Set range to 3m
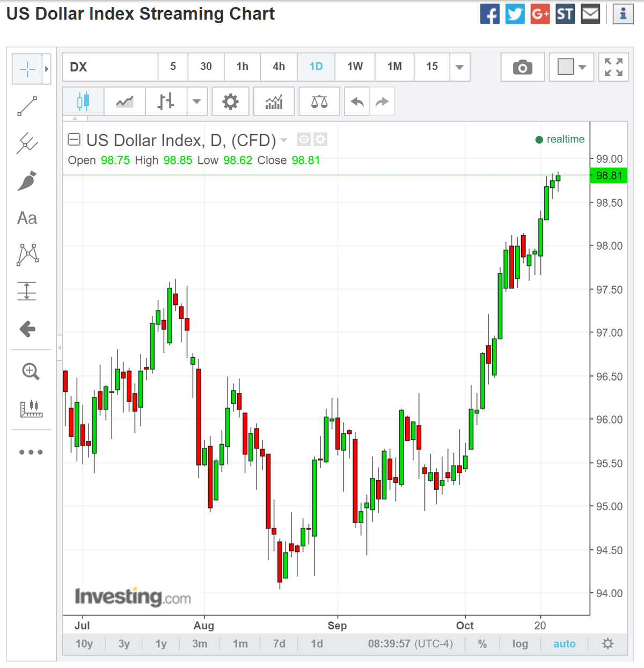The width and height of the screenshot is (644, 668). (x=200, y=643)
